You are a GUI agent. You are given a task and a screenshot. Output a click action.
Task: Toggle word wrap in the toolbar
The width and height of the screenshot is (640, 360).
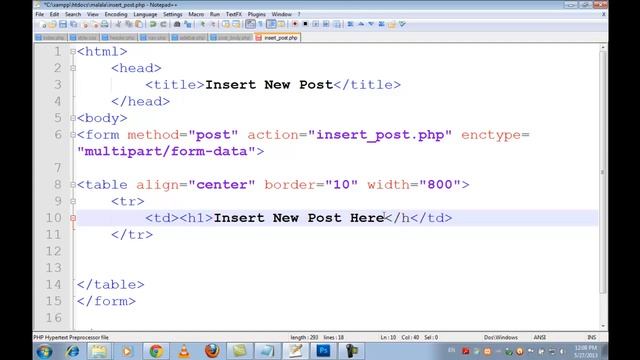pyautogui.click(x=250, y=24)
